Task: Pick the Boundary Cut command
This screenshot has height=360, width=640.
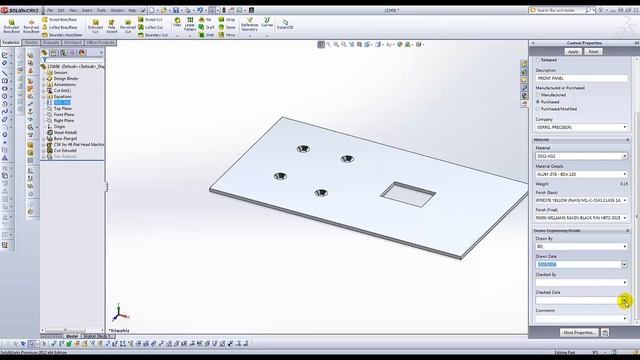Action: (x=153, y=35)
